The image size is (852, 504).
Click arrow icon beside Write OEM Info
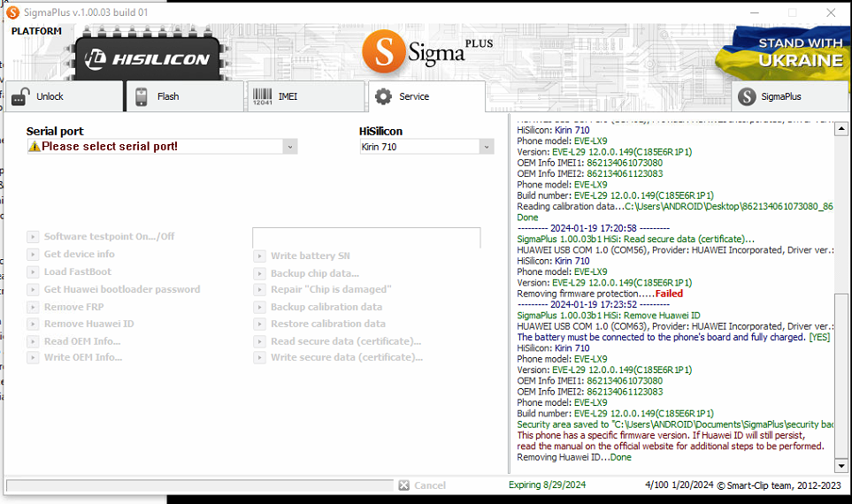coord(33,358)
